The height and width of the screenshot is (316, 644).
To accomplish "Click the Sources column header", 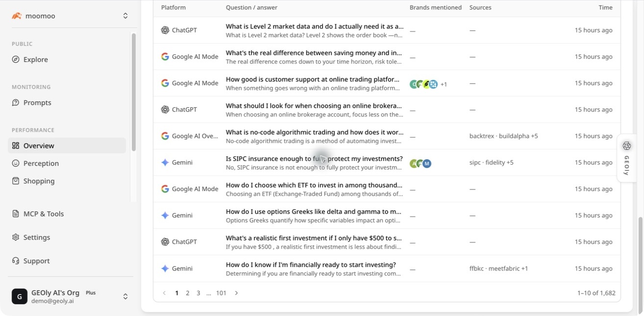I will (x=480, y=7).
